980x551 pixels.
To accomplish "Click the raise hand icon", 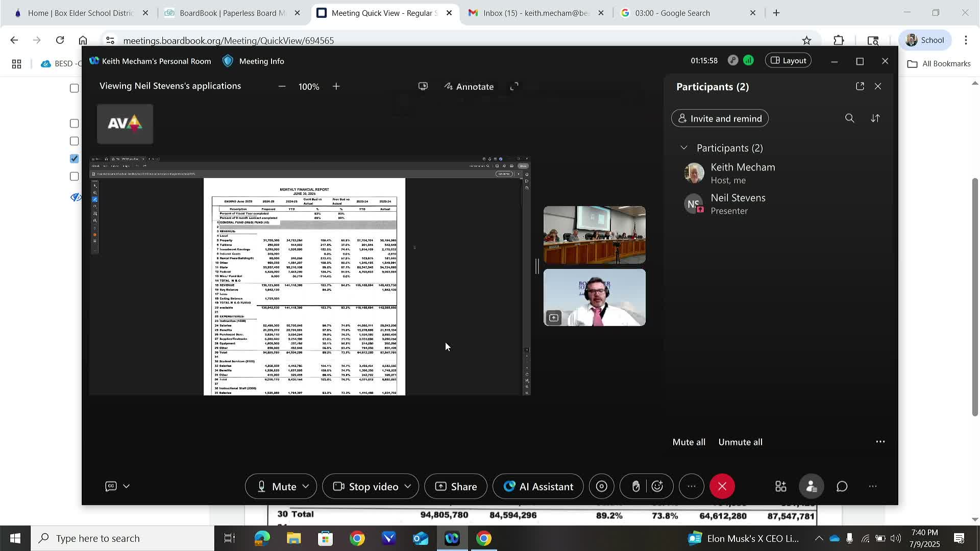I will tap(635, 486).
